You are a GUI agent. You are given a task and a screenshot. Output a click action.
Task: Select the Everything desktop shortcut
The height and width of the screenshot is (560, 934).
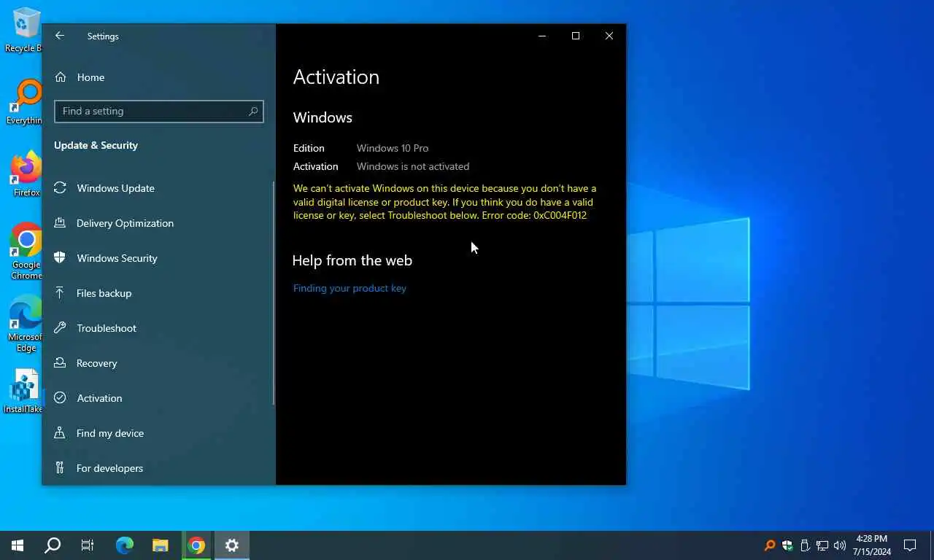tap(25, 102)
